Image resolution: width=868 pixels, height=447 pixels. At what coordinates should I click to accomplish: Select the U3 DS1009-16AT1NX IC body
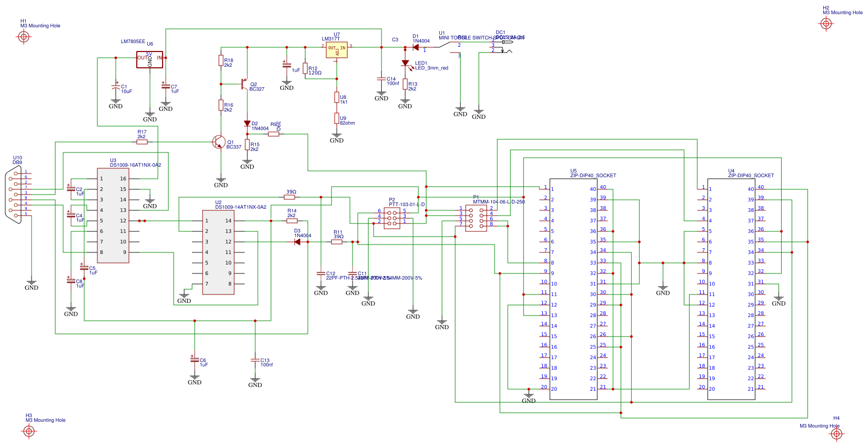pos(113,216)
